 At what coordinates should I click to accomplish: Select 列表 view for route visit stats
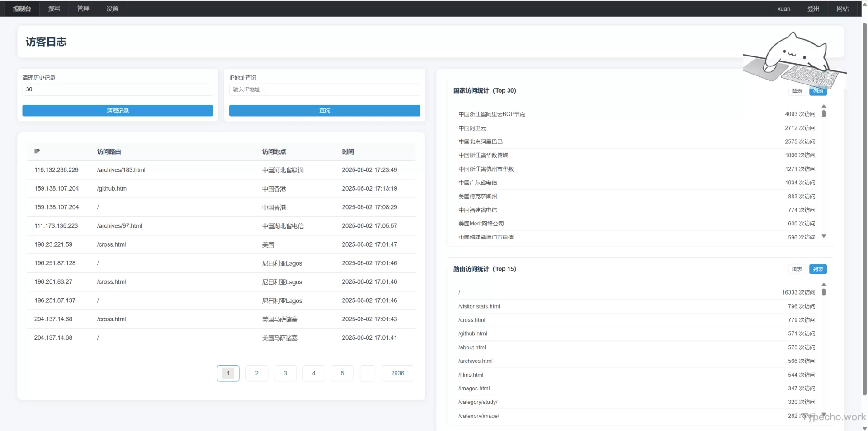[818, 269]
